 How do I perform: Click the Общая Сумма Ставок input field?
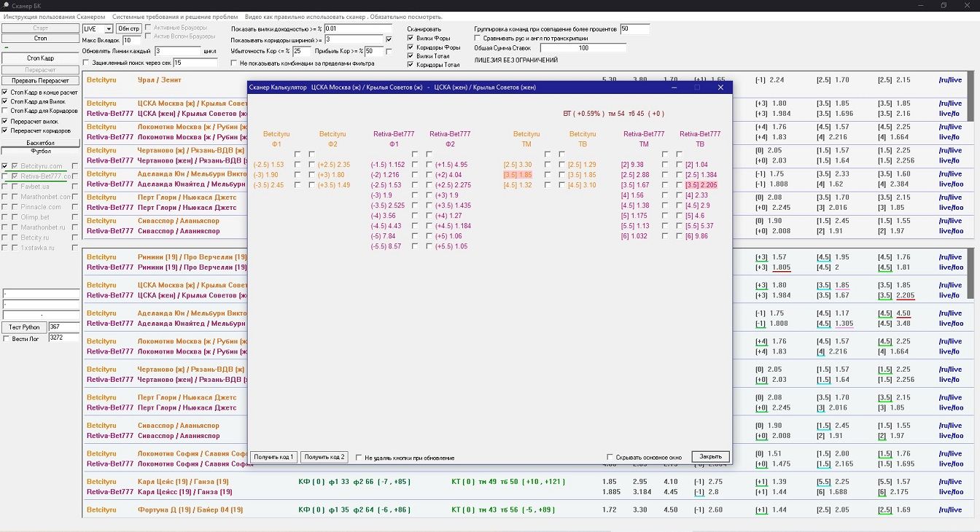[x=583, y=47]
